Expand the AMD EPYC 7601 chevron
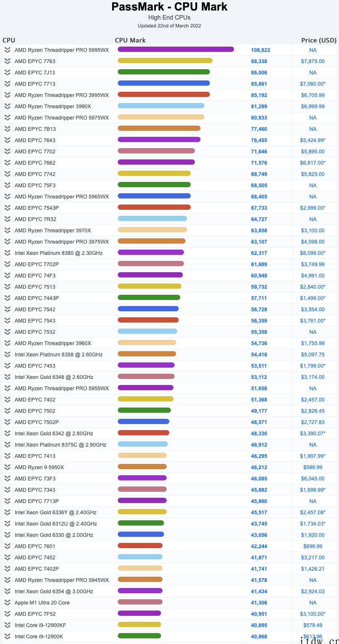 pos(7,546)
